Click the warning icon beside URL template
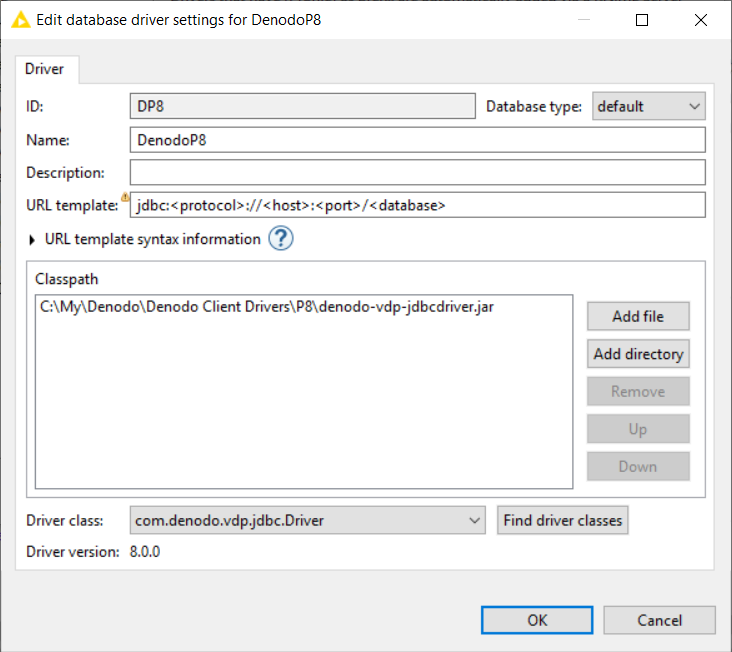The image size is (732, 652). 125,197
